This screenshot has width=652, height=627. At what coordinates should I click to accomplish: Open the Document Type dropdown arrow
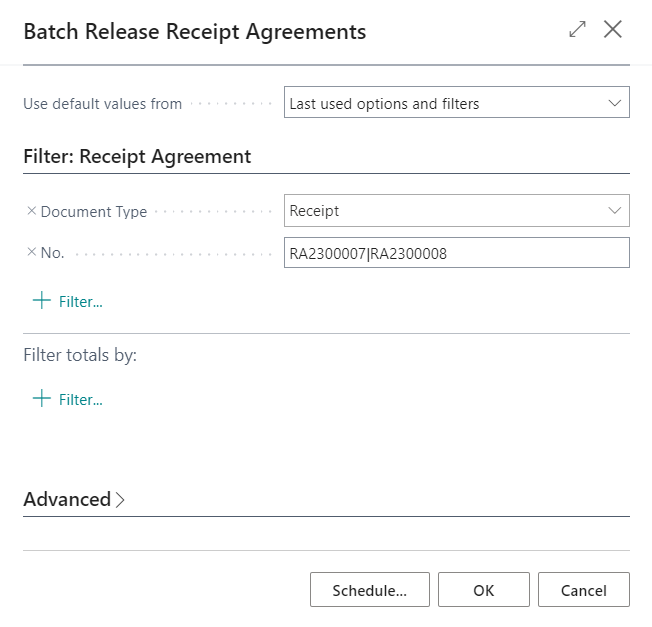(x=615, y=210)
